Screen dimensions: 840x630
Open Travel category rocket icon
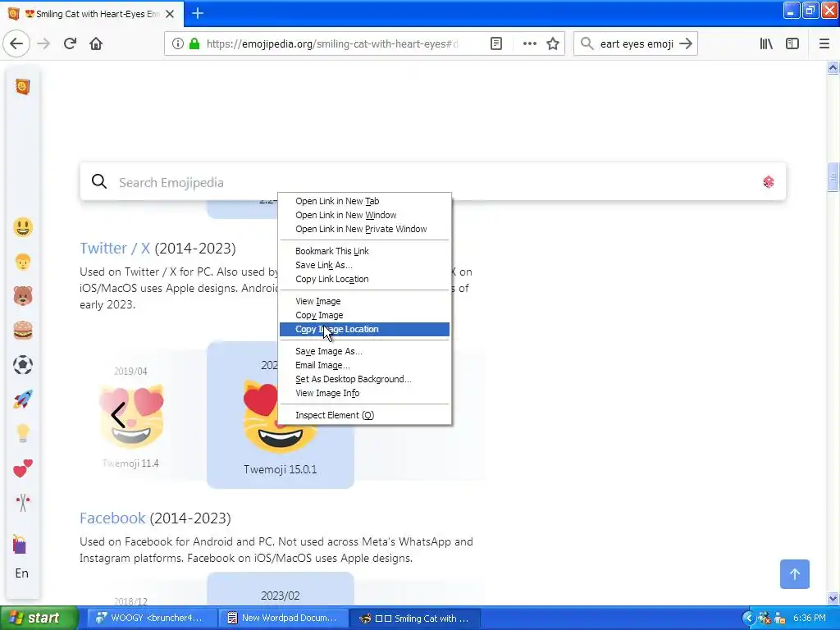[22, 399]
